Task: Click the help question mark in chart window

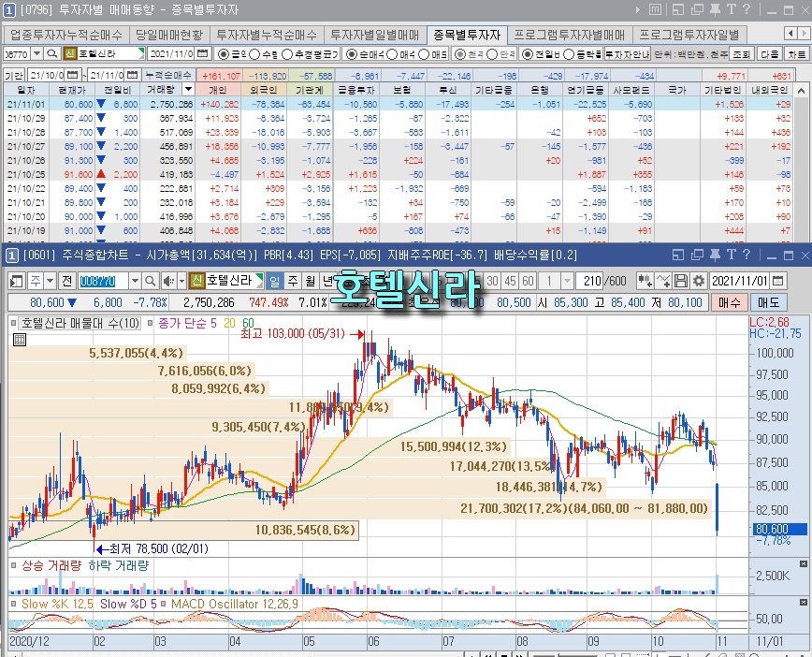Action: point(747,255)
